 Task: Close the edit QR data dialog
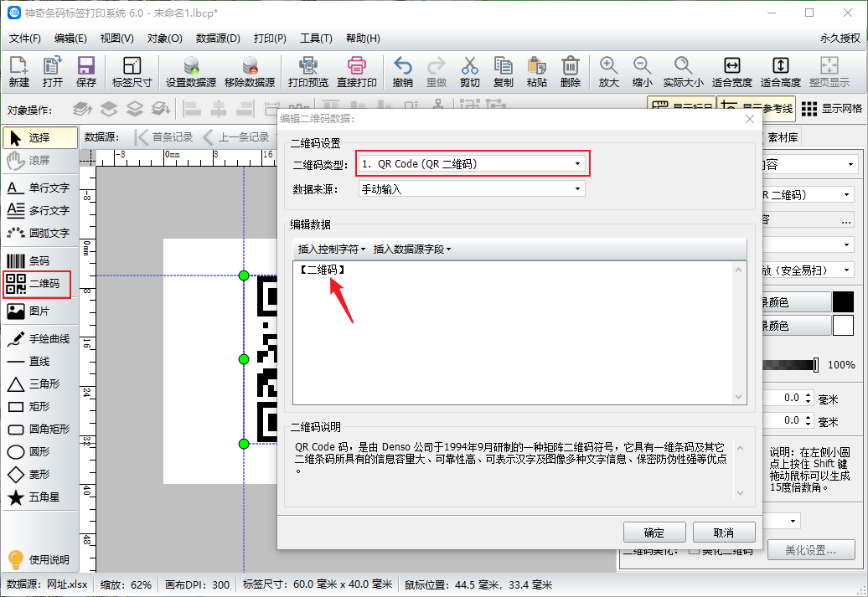click(x=750, y=119)
